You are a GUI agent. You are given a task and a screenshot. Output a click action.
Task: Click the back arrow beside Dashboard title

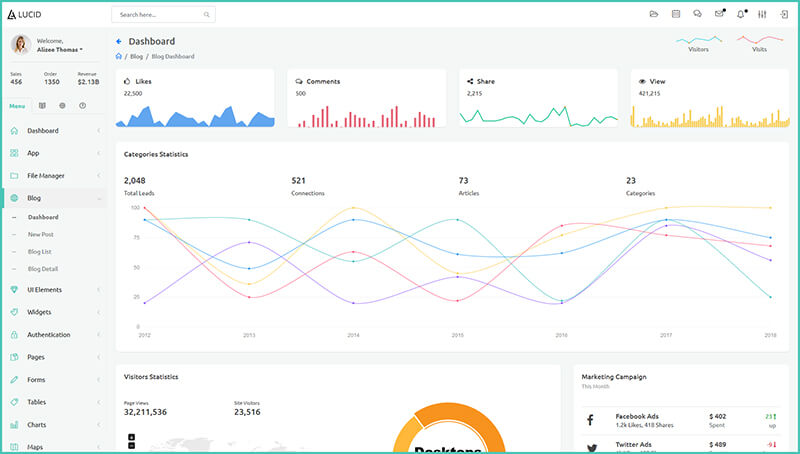pos(119,41)
